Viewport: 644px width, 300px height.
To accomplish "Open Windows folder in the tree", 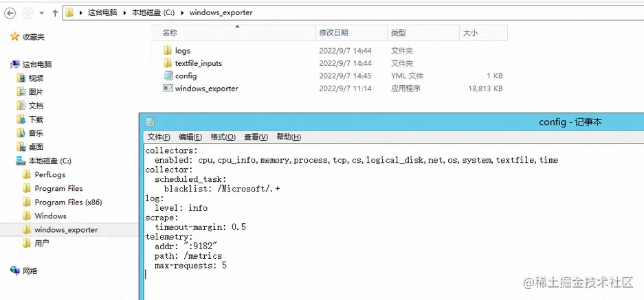I will coord(51,216).
